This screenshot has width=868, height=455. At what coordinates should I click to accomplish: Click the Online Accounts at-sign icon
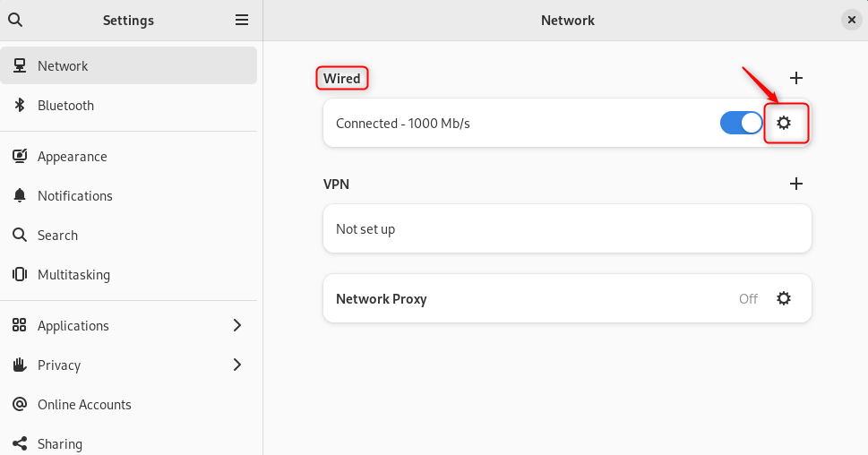click(x=20, y=404)
